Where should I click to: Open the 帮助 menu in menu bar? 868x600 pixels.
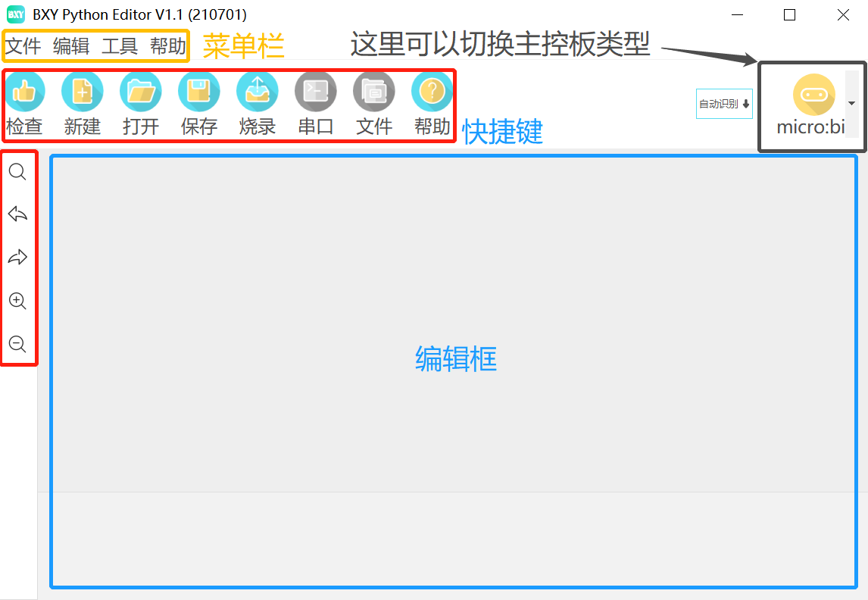(167, 47)
